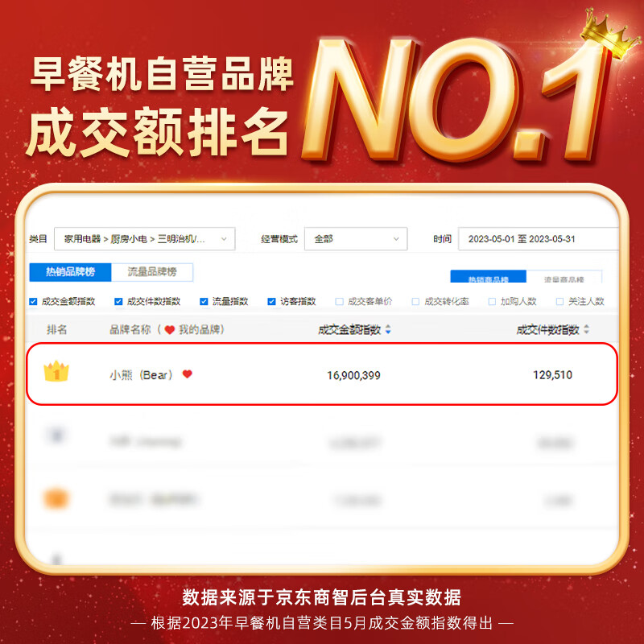644x644 pixels.
Task: Click the red heart beside 小熊 (Bear)
Action: 188,374
